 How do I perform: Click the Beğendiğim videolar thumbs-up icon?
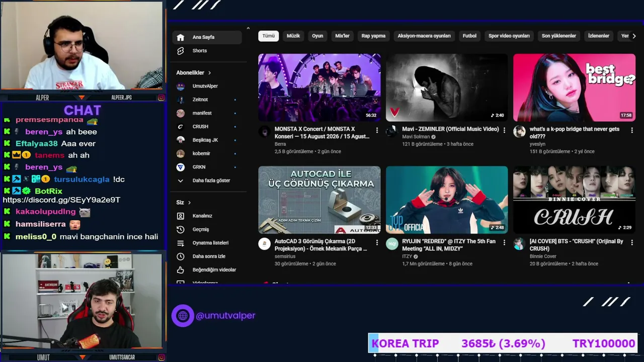(181, 270)
